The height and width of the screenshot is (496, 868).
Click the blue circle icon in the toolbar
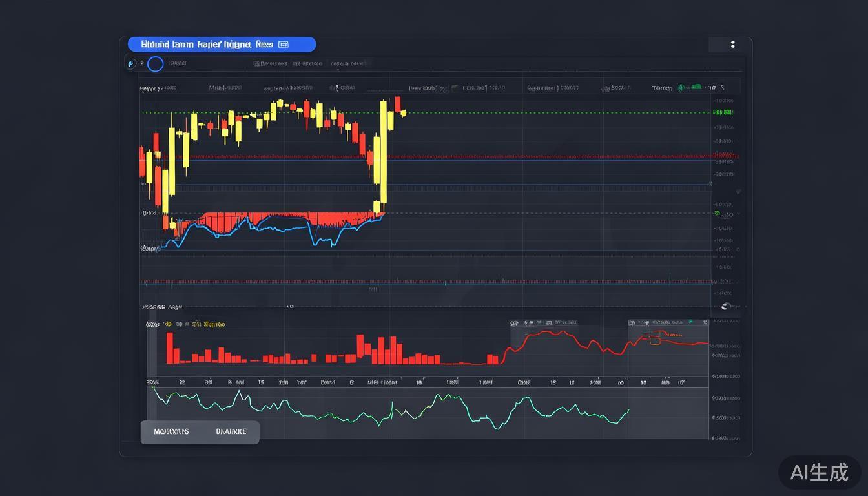coord(155,64)
